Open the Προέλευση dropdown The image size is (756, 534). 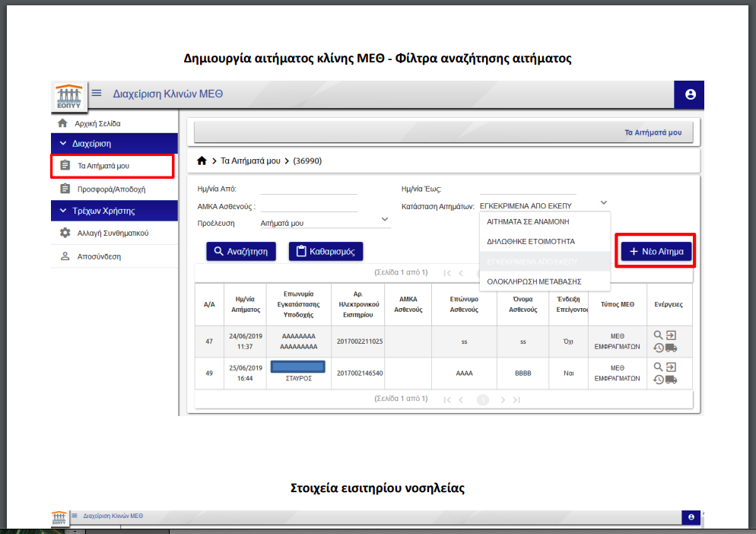[x=325, y=223]
